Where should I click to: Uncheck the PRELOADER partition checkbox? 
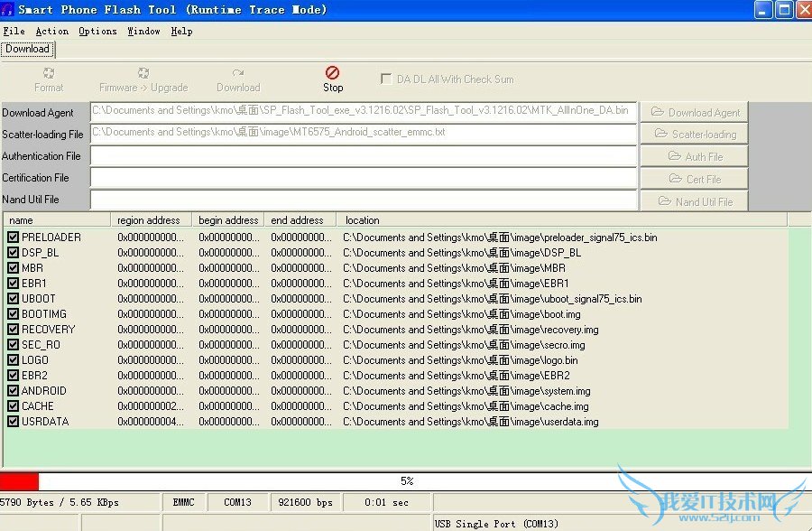pos(14,238)
